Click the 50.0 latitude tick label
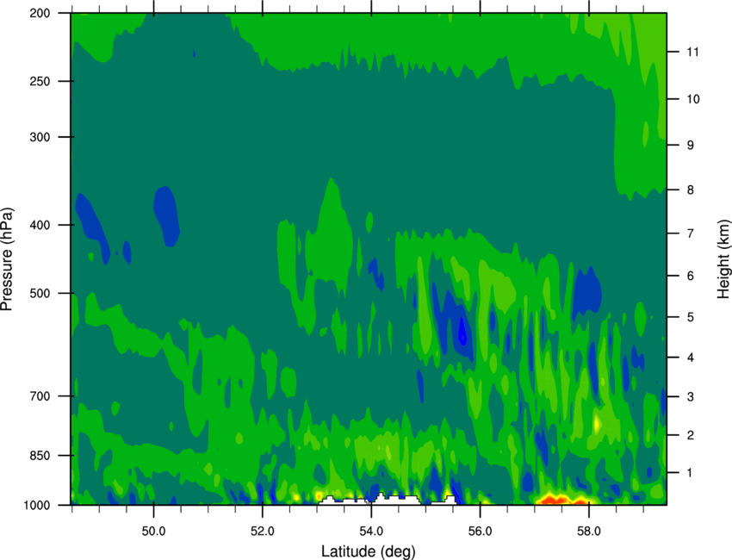This screenshot has width=732, height=560. tap(153, 532)
